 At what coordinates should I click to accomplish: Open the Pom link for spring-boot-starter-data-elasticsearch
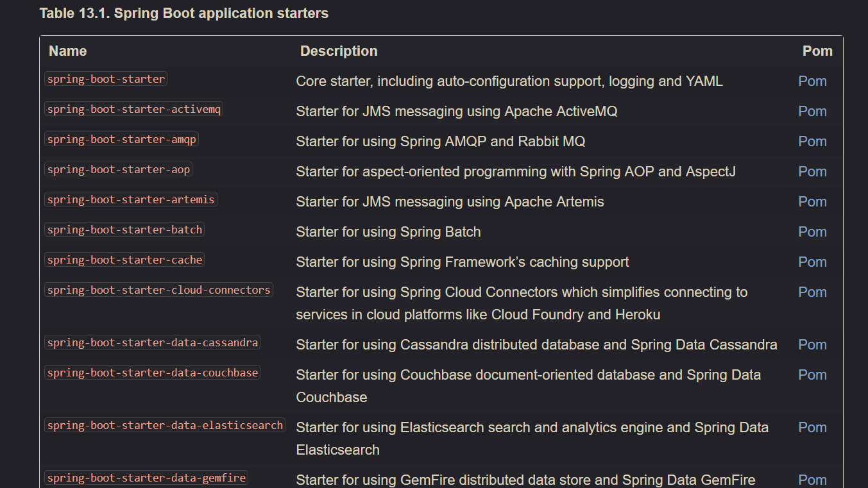pyautogui.click(x=812, y=428)
